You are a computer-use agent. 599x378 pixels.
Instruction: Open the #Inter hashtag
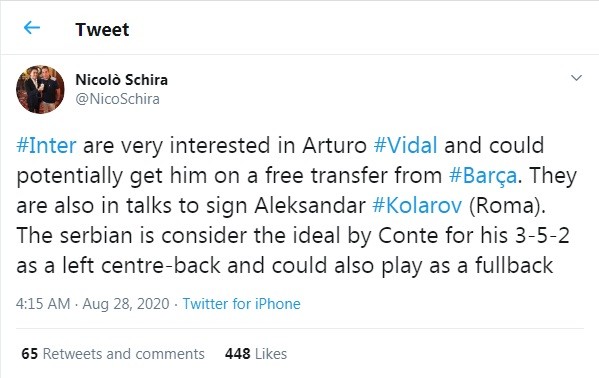(46, 146)
